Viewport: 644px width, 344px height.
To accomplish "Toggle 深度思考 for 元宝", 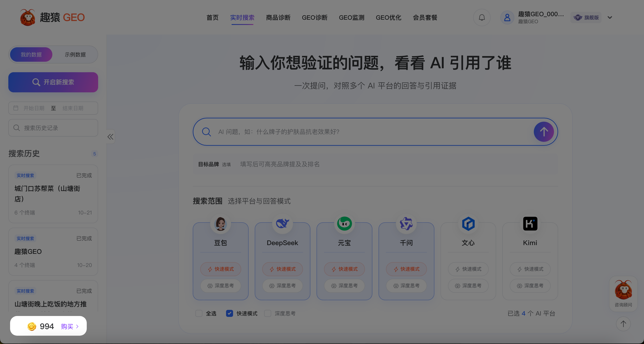I will click(x=344, y=286).
